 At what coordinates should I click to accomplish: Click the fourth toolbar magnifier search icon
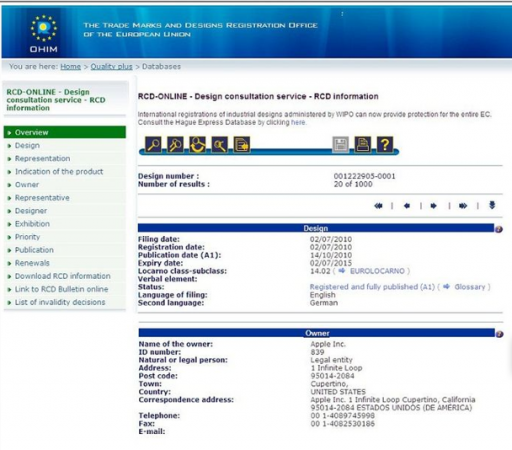click(219, 145)
